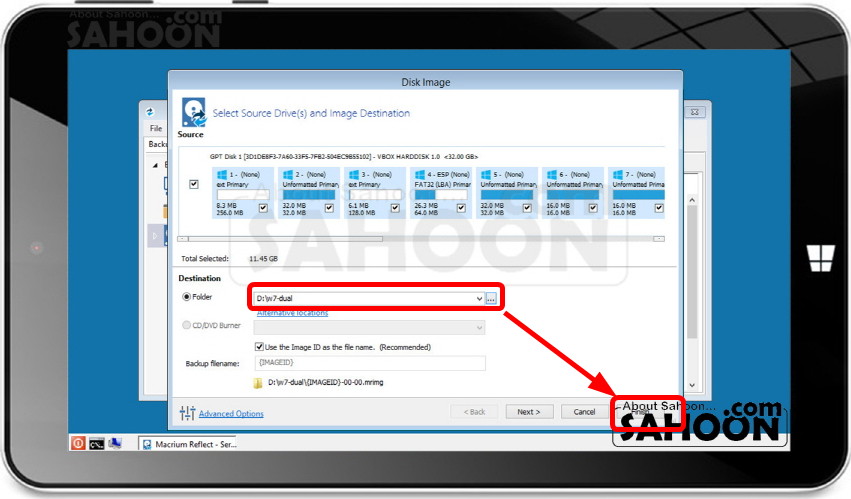This screenshot has width=851, height=499.
Task: Click the network computers taskbar icon
Action: [115, 444]
